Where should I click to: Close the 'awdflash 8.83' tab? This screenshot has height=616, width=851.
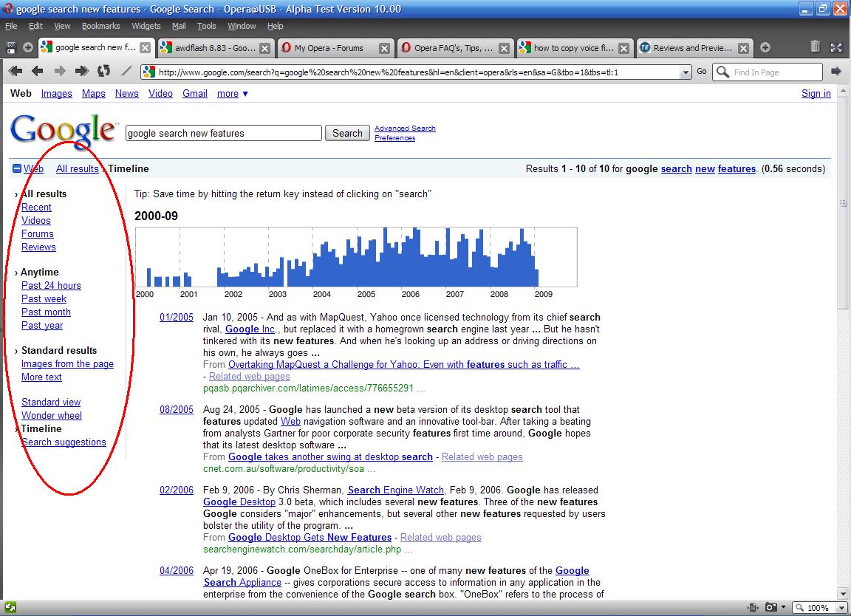tap(265, 48)
